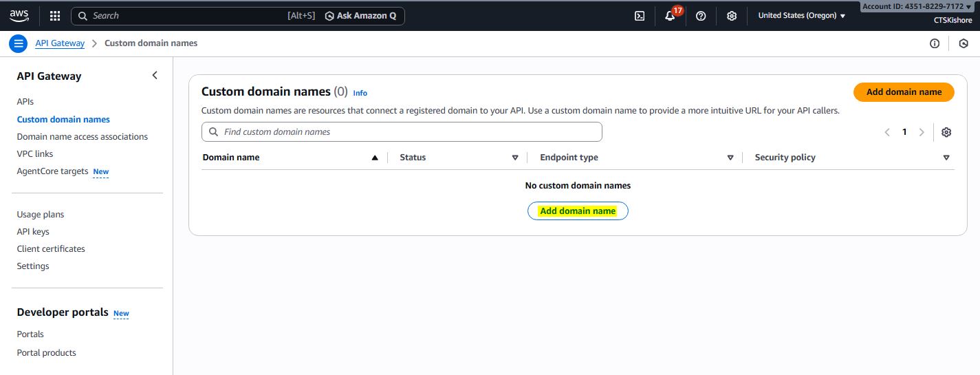
Task: Open table preferences gear icon
Action: [x=946, y=132]
